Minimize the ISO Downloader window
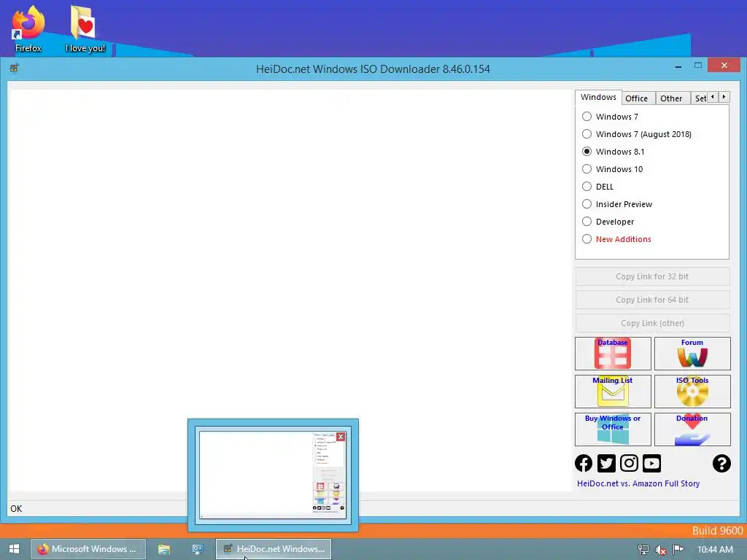Image resolution: width=747 pixels, height=560 pixels. [678, 66]
